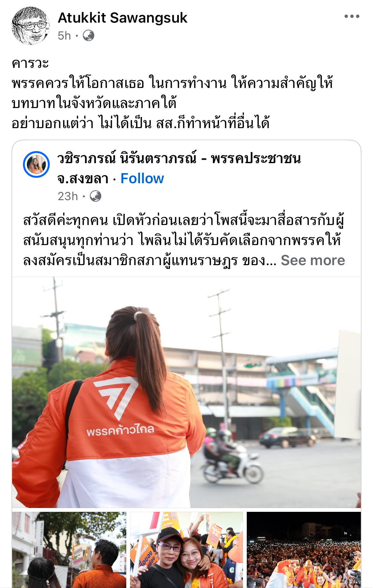Viewport: 373px width, 588px height.
Task: Tap the จ.สงขลา text in page name
Action: click(83, 179)
